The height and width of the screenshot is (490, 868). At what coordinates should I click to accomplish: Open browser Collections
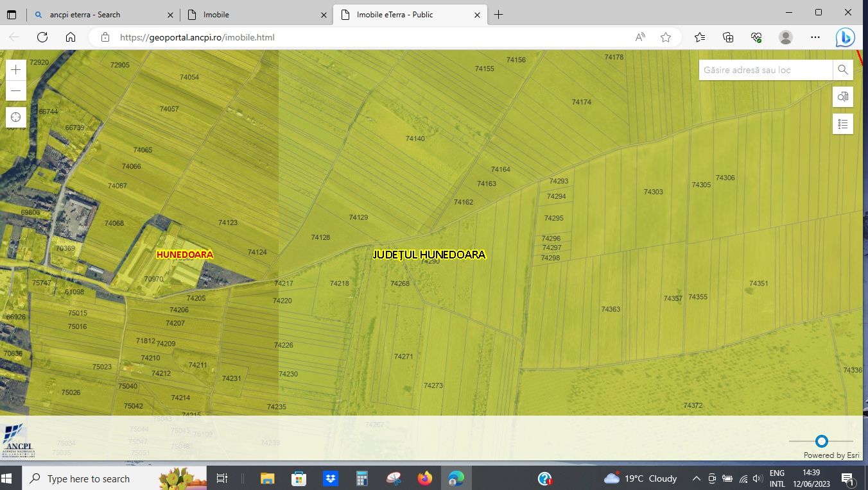point(728,37)
